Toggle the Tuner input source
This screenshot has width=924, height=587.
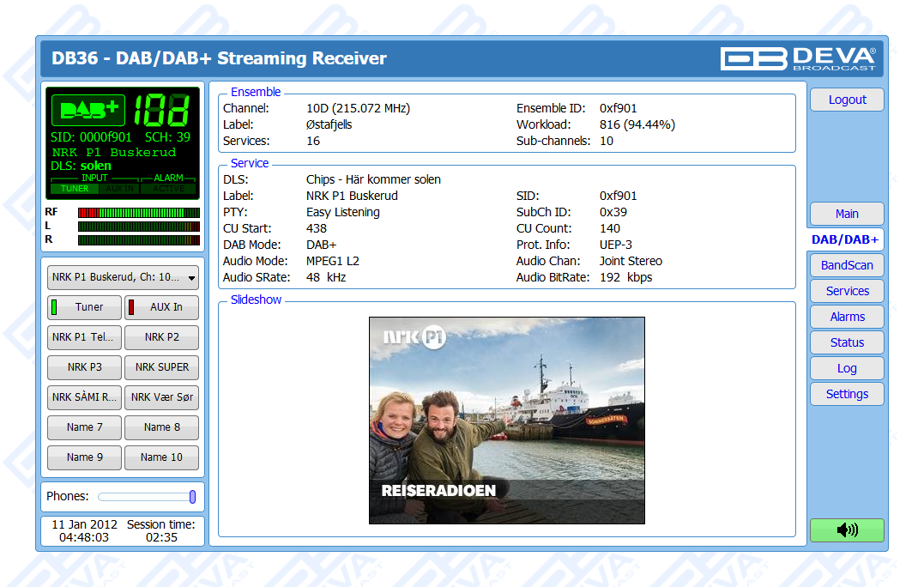[x=84, y=307]
